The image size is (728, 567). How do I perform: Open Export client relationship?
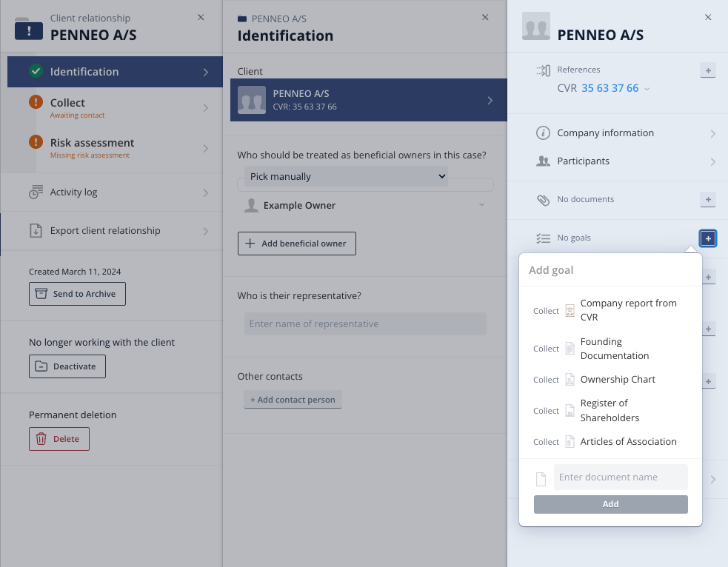111,231
